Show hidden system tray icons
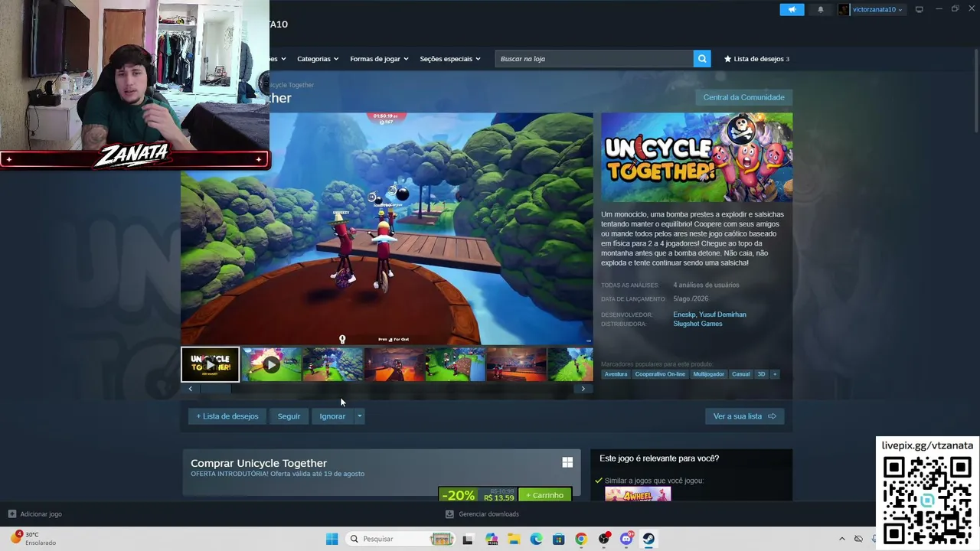 pyautogui.click(x=842, y=539)
